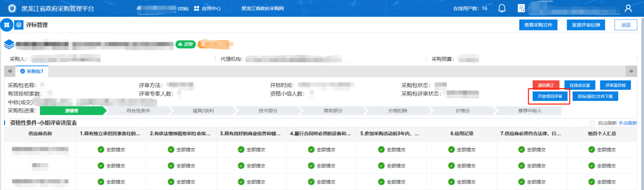Viewport: 644px width, 190px height.
Task: Click the 资格性条件-小组评审进度表 heading
Action: coord(43,123)
